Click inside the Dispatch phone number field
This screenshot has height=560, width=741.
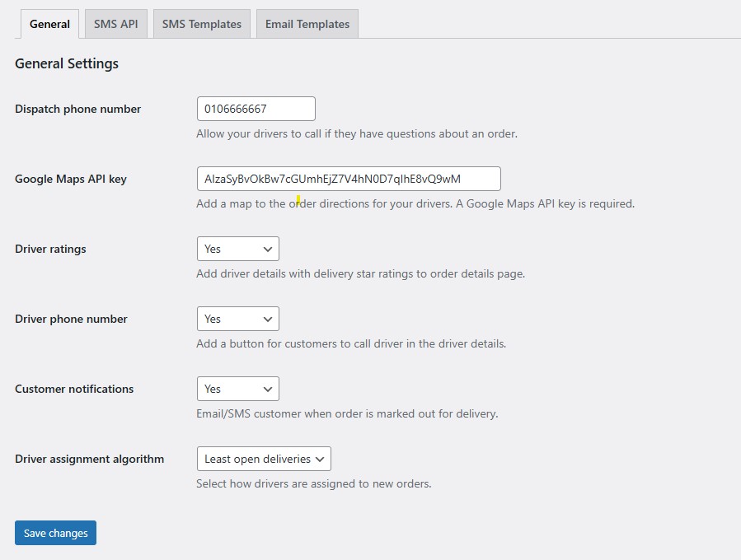click(256, 108)
